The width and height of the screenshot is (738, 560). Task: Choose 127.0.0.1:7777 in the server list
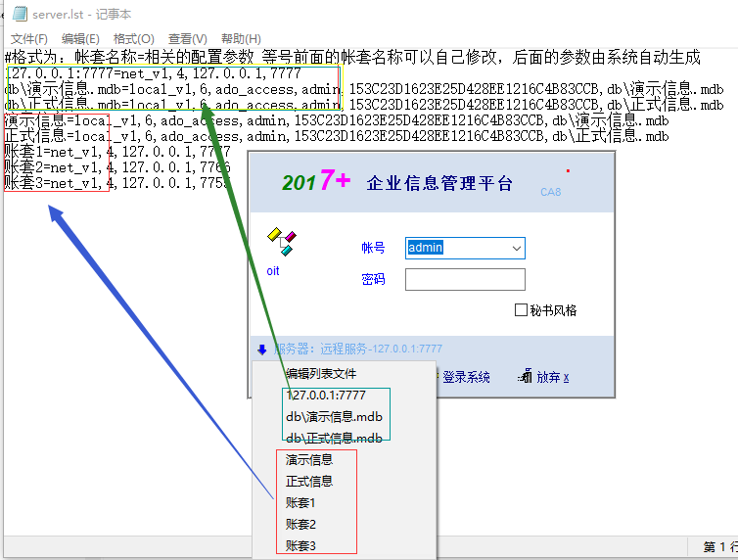point(326,396)
